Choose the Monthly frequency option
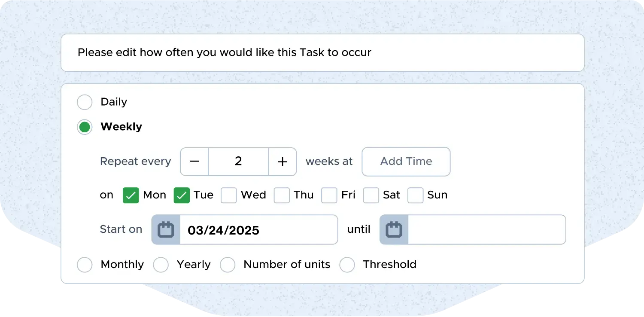 click(85, 265)
